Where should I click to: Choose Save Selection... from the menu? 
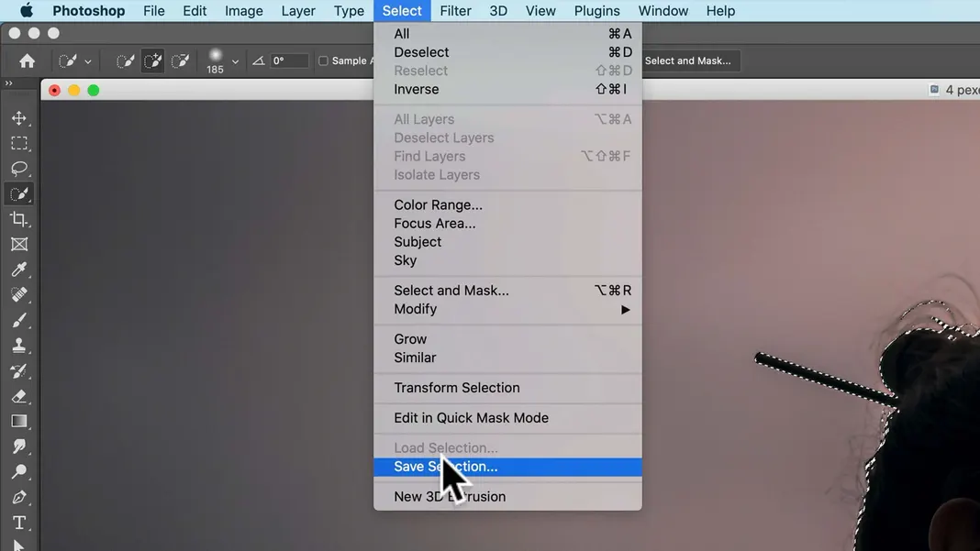coord(507,467)
